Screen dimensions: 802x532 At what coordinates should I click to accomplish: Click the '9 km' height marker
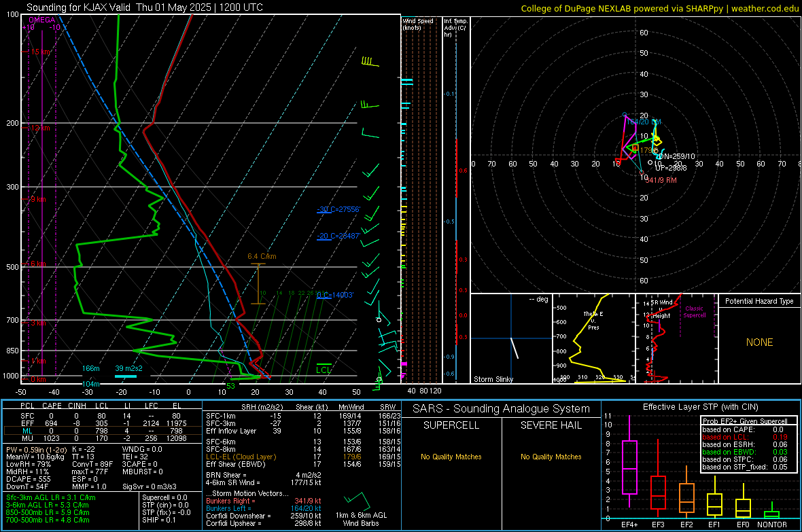point(38,199)
